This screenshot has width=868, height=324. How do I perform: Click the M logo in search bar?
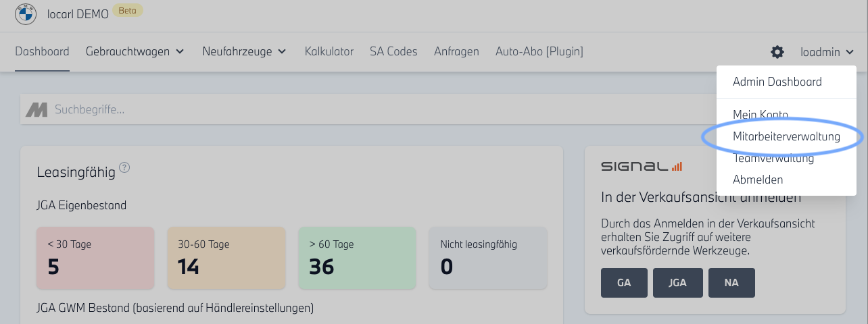(x=37, y=109)
